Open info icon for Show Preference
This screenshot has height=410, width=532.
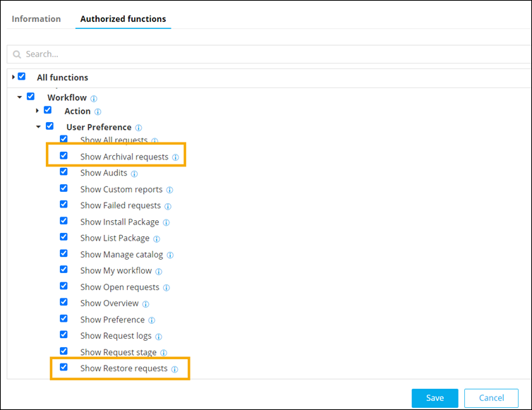coord(152,320)
